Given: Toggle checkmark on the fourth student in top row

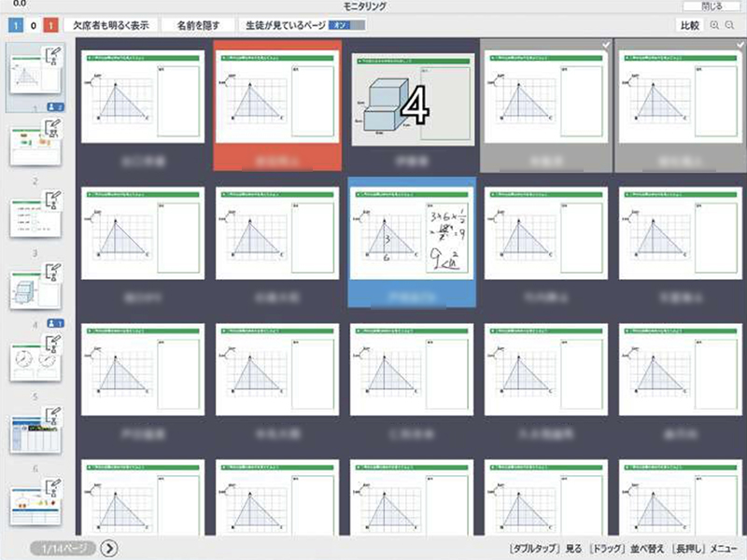Looking at the screenshot, I should point(606,45).
